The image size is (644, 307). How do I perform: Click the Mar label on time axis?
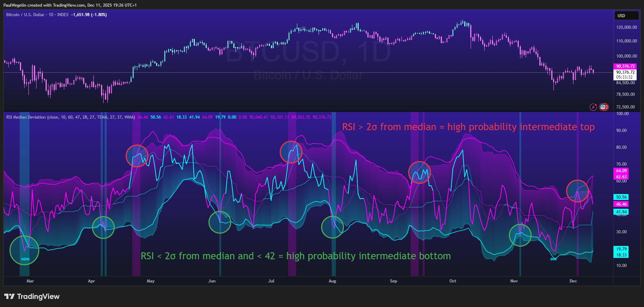tap(30, 281)
